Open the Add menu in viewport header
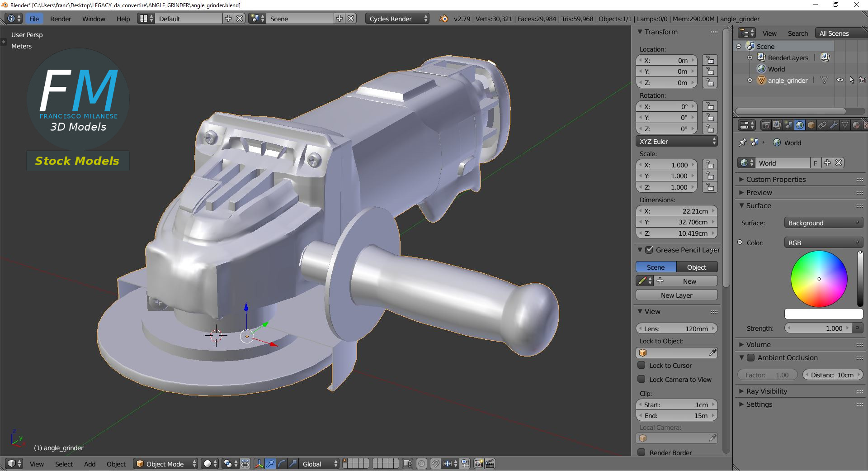This screenshot has width=868, height=471. point(90,464)
